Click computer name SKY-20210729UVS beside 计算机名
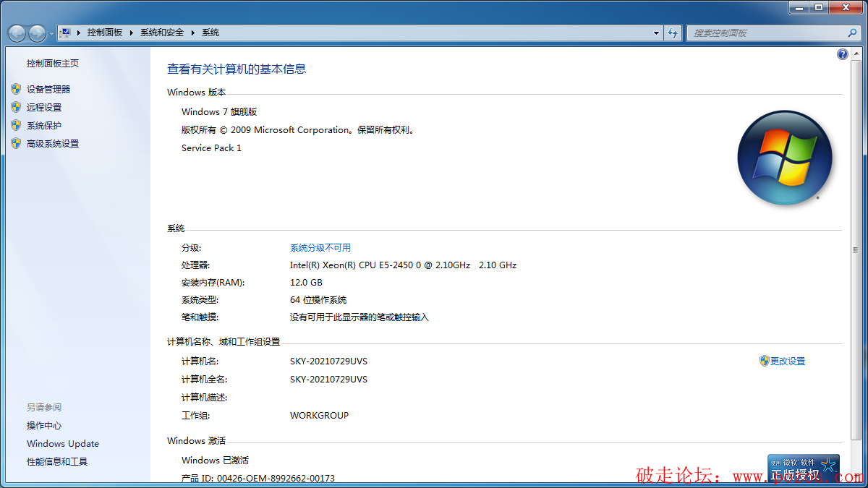This screenshot has width=868, height=488. click(328, 361)
